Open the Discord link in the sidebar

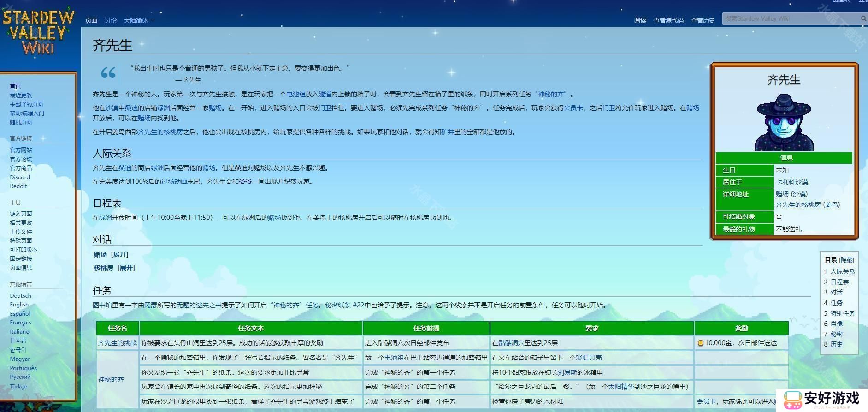point(20,177)
